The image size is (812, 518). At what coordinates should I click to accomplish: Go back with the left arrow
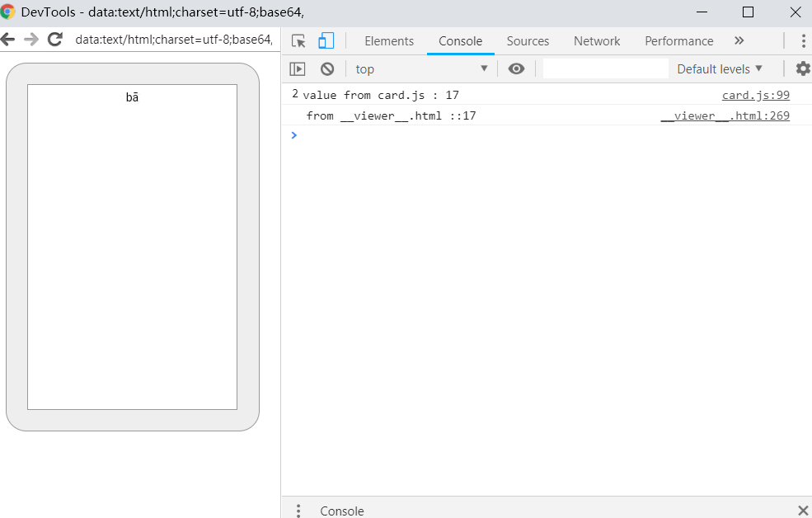coord(7,39)
